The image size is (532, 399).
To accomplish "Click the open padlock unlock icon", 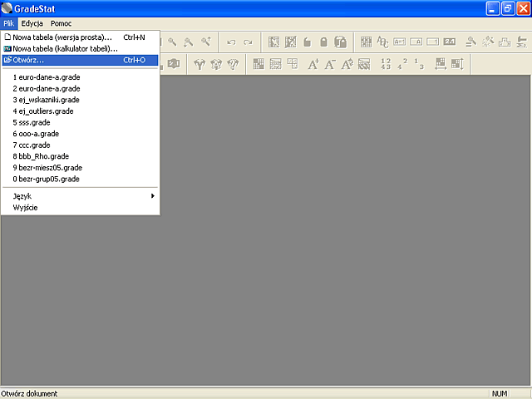I will click(308, 42).
